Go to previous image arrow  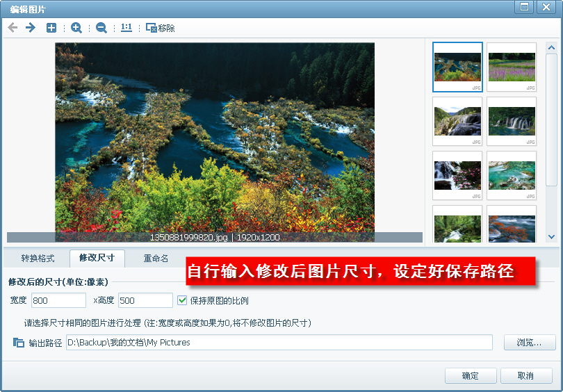(13, 28)
